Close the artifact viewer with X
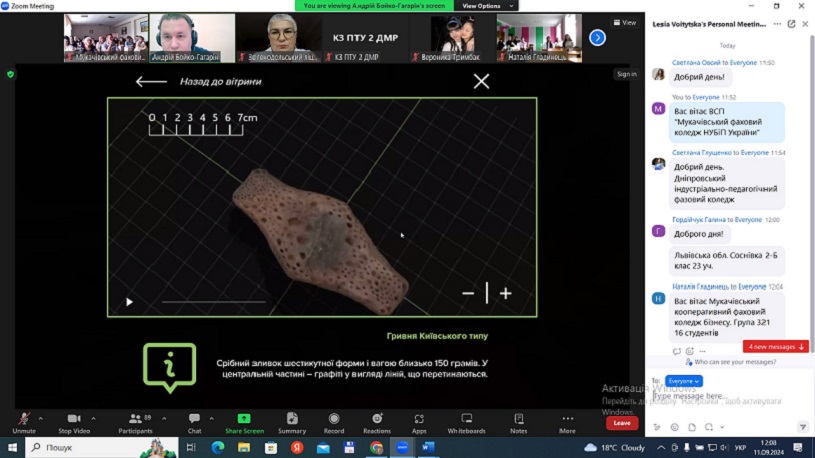Screen dimensions: 815x458 click(x=481, y=81)
